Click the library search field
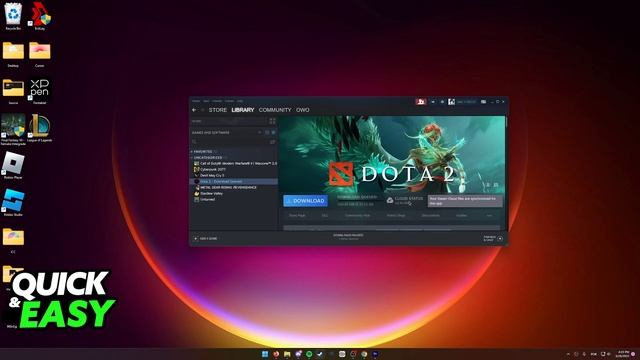640x360 pixels. [x=230, y=142]
